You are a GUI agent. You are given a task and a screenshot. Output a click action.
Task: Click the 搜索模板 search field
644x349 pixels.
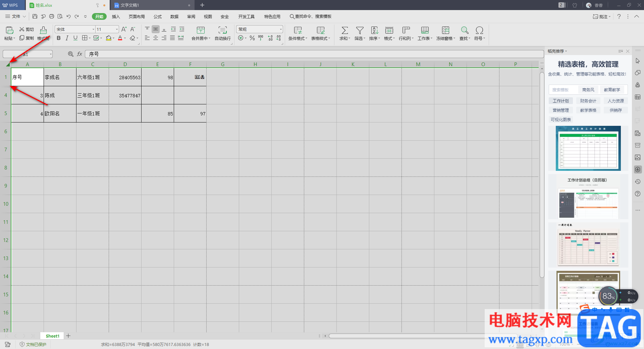(563, 90)
